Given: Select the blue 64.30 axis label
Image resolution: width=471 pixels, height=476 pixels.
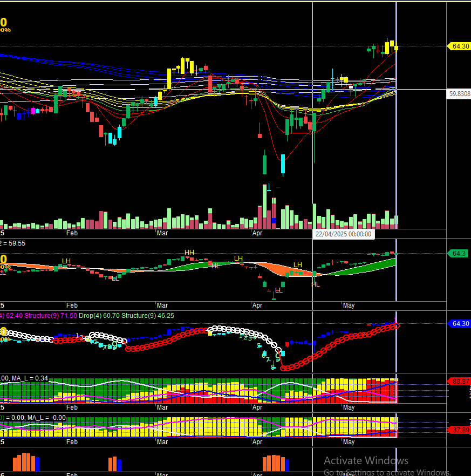Looking at the screenshot, I should click(x=459, y=324).
